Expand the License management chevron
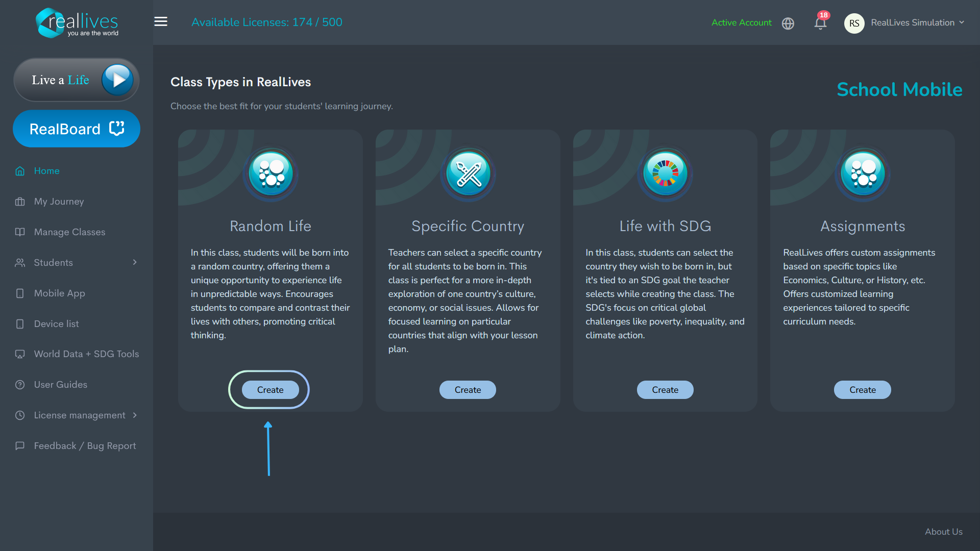Viewport: 980px width, 551px height. (135, 415)
